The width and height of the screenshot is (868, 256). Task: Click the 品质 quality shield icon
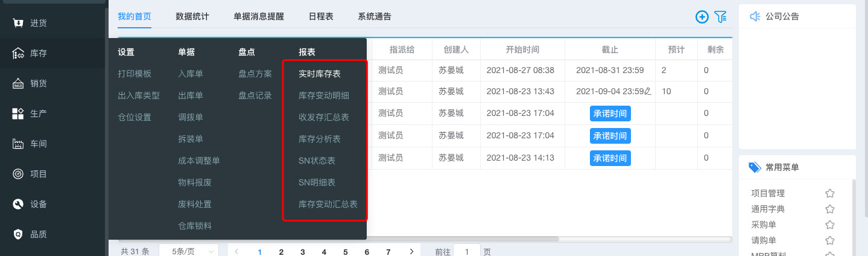point(18,234)
